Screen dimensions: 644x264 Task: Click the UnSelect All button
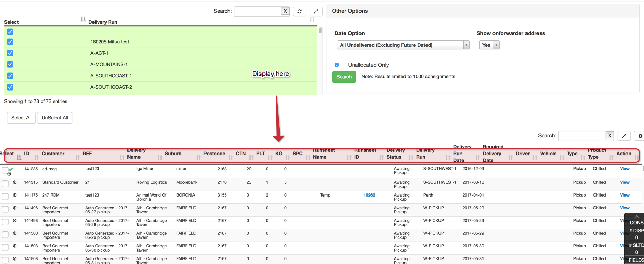(x=55, y=118)
